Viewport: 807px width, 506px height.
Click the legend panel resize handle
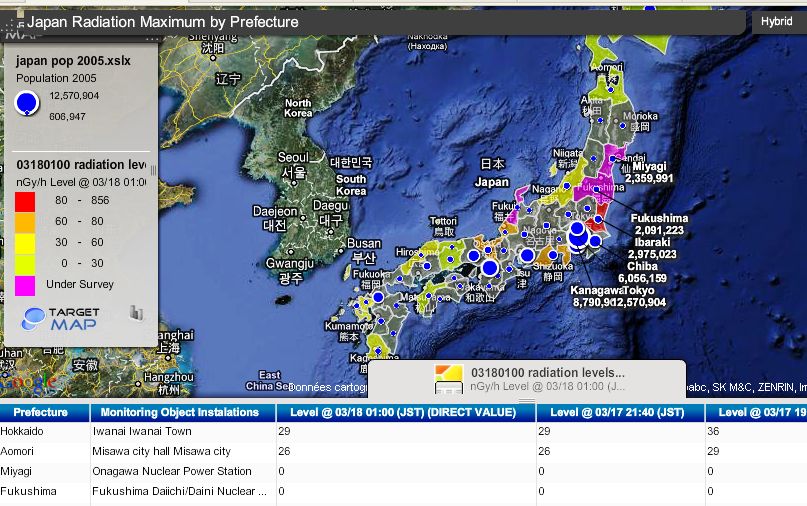[x=154, y=170]
